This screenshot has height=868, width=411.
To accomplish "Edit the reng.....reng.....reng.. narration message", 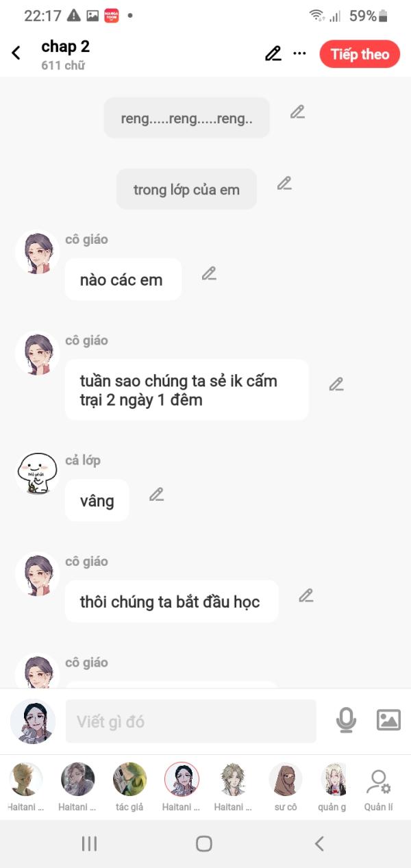I will [x=297, y=112].
